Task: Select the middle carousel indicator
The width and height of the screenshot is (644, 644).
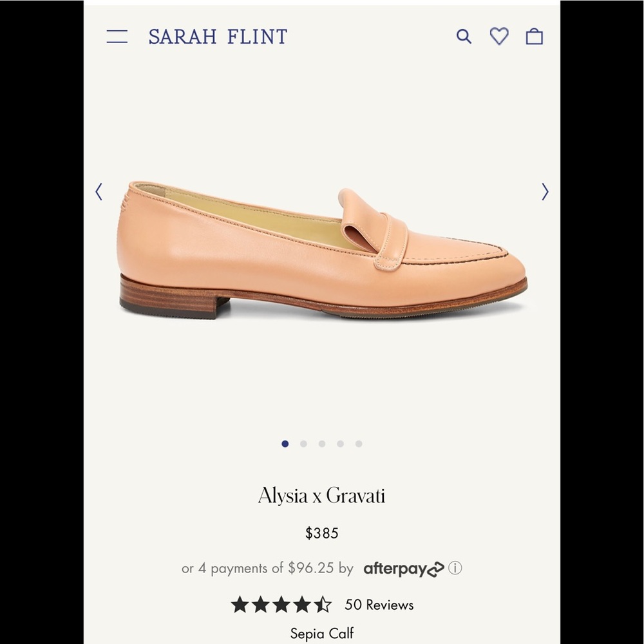Action: coord(321,444)
